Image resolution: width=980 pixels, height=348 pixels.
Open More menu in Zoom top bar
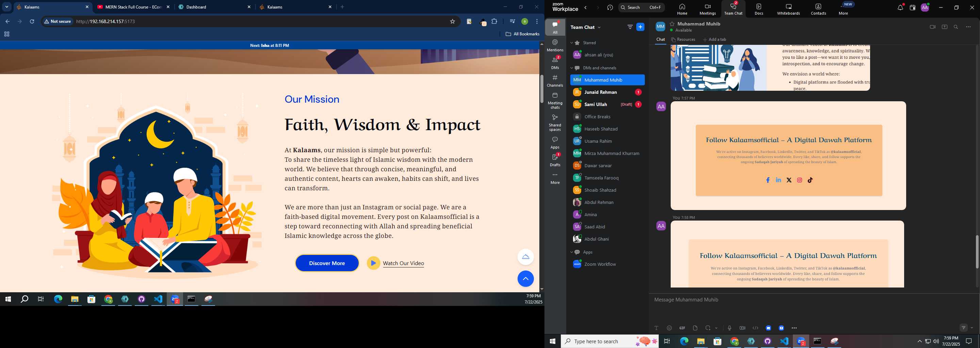(x=844, y=9)
